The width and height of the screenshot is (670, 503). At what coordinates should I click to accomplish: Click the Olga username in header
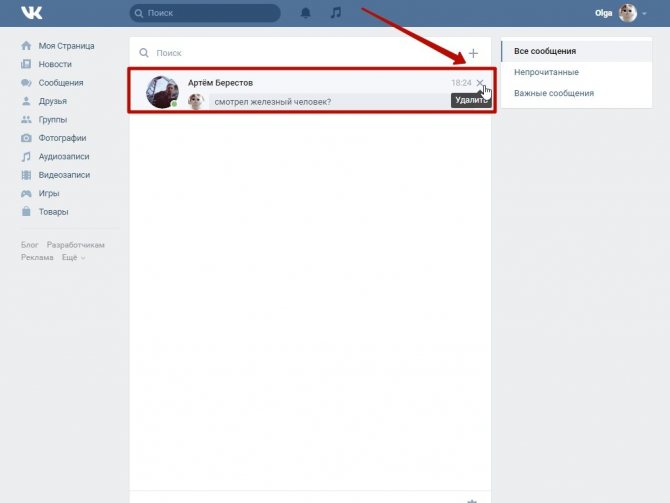[603, 13]
